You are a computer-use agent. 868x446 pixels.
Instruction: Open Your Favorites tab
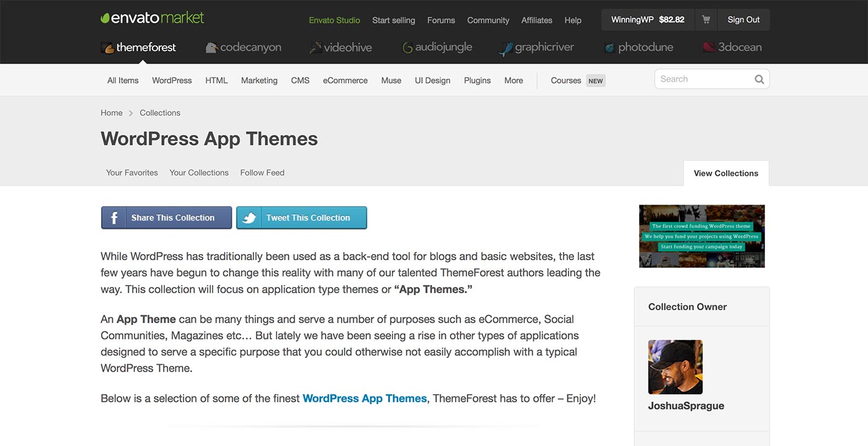(x=132, y=173)
